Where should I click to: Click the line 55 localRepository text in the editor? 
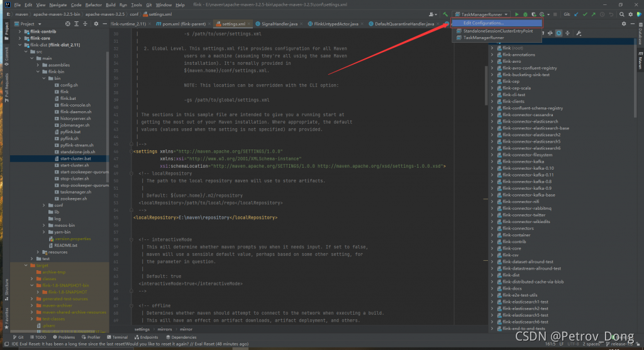[x=206, y=217]
